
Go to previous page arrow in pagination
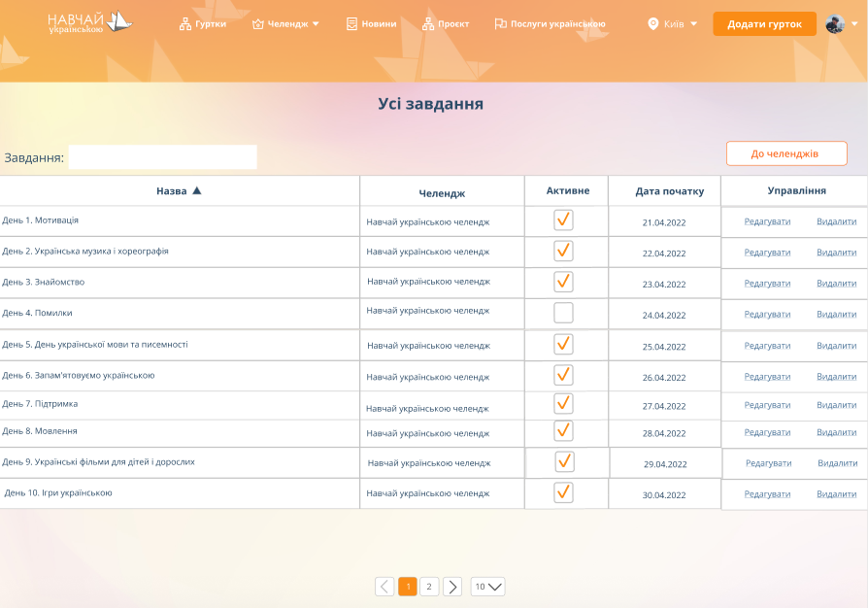pos(384,587)
